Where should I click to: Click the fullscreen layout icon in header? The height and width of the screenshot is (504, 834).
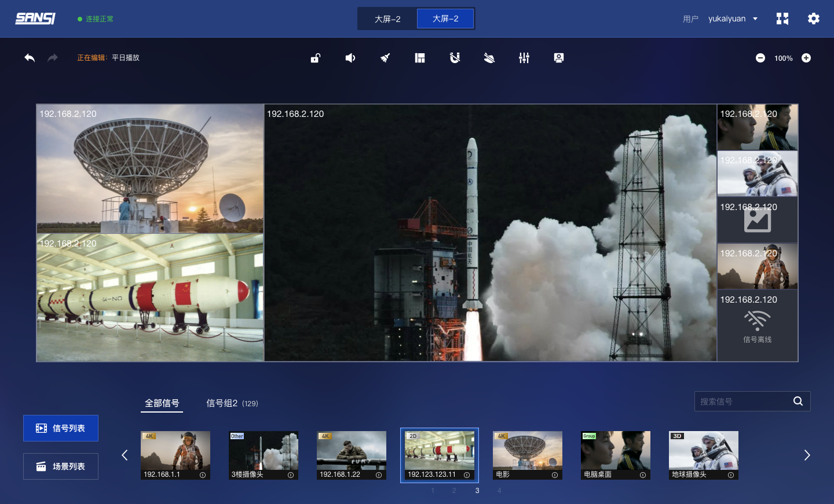click(x=782, y=19)
